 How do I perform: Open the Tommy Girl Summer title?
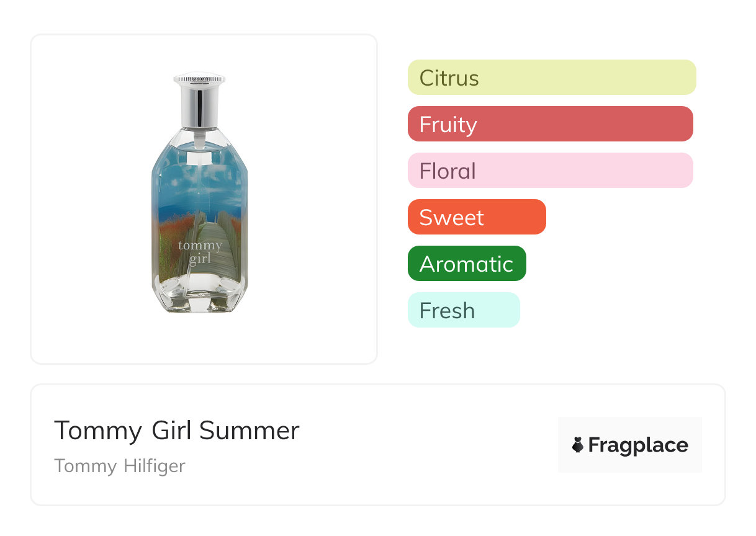pyautogui.click(x=177, y=431)
